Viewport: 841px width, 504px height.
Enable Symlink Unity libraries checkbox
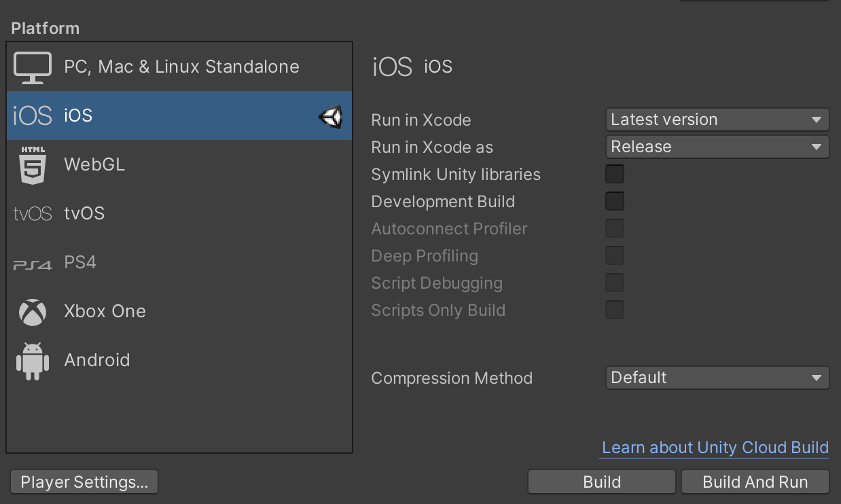coord(615,174)
